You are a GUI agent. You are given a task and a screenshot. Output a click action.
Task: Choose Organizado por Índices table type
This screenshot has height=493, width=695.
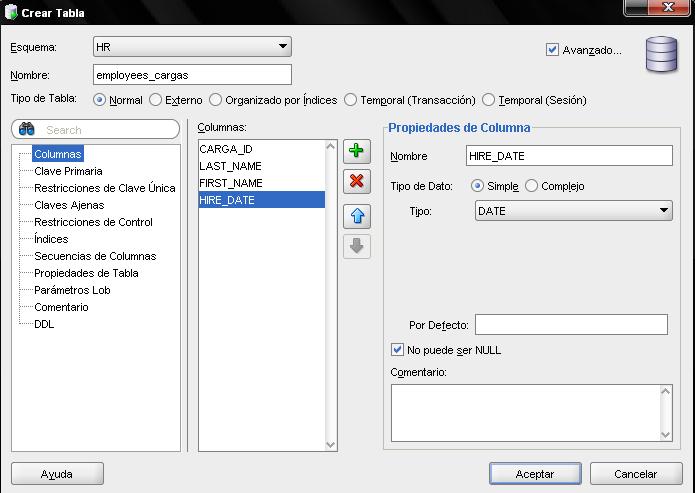(215, 100)
